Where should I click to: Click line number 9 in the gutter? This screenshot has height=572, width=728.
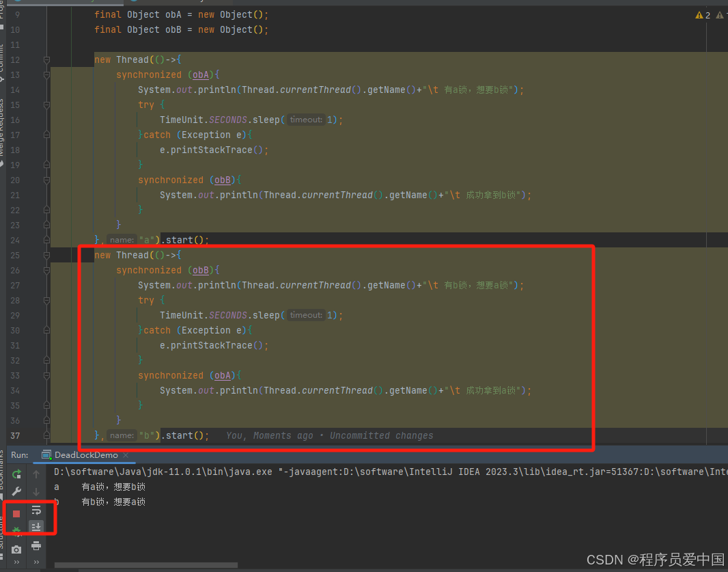pyautogui.click(x=17, y=15)
